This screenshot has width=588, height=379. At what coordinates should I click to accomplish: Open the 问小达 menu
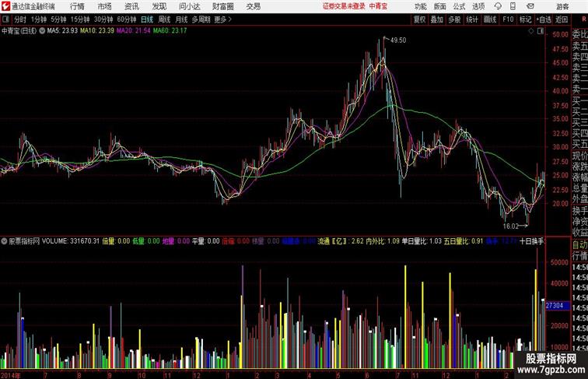(x=189, y=6)
